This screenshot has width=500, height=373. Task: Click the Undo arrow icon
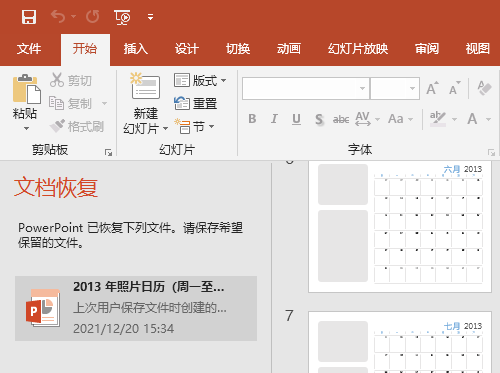pyautogui.click(x=58, y=16)
